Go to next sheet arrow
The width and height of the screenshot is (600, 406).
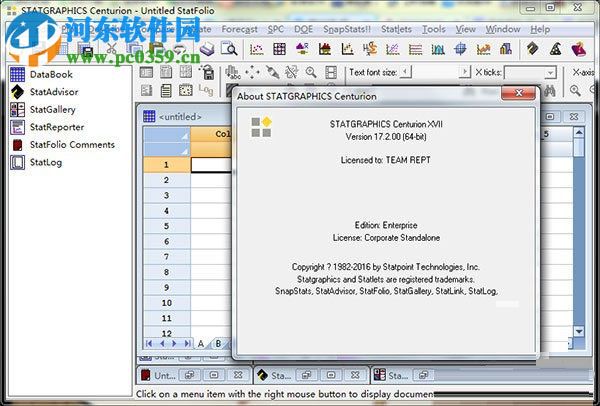point(174,343)
